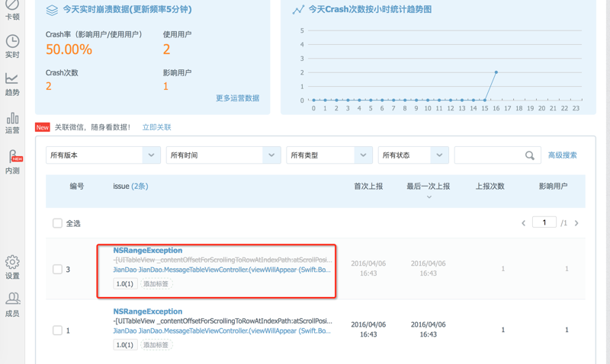Click the page number input box
The height and width of the screenshot is (364, 610).
pyautogui.click(x=544, y=222)
